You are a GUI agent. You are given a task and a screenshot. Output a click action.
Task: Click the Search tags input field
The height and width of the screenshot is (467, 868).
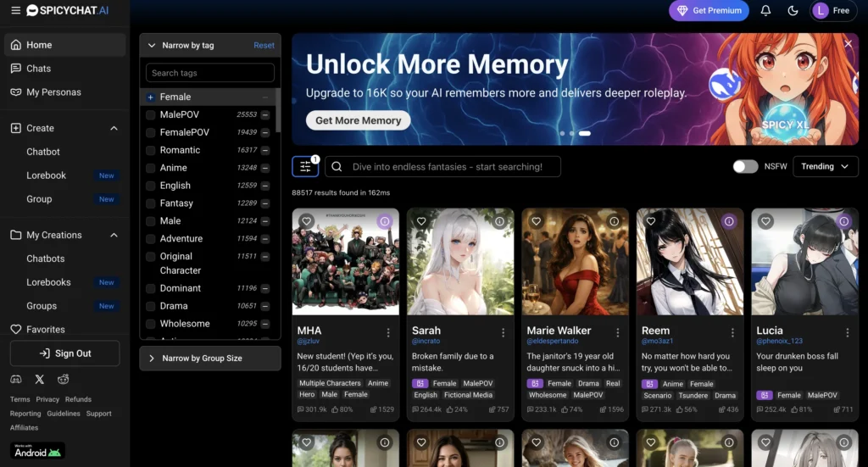pyautogui.click(x=209, y=73)
